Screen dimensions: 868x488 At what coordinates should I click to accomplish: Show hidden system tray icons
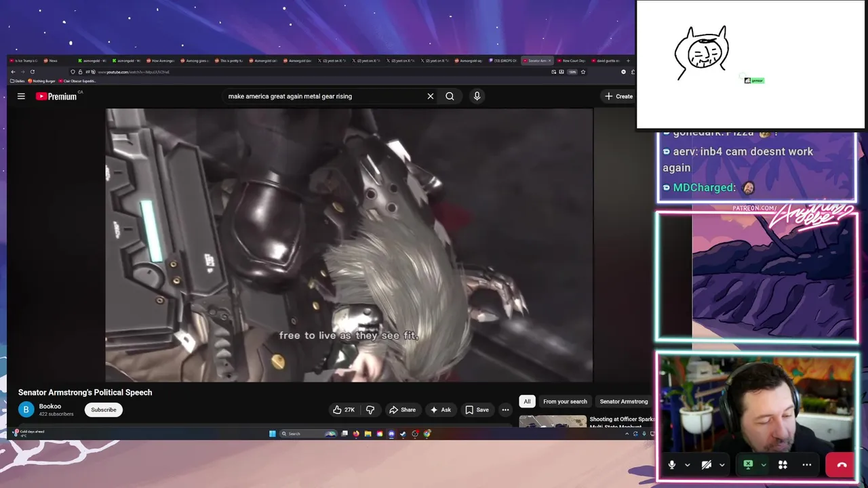click(x=627, y=434)
